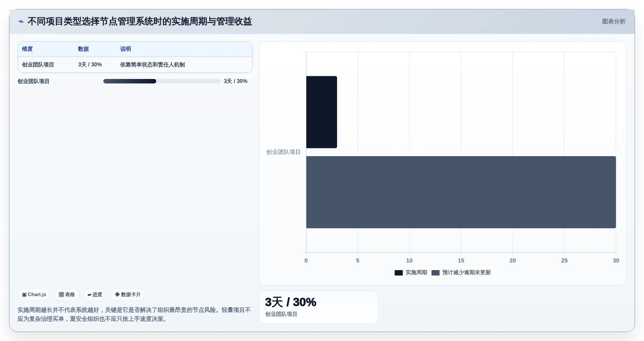Click the page title 不同项目类型选择节点管理系统
Screen dimensions: 644x341
(140, 22)
